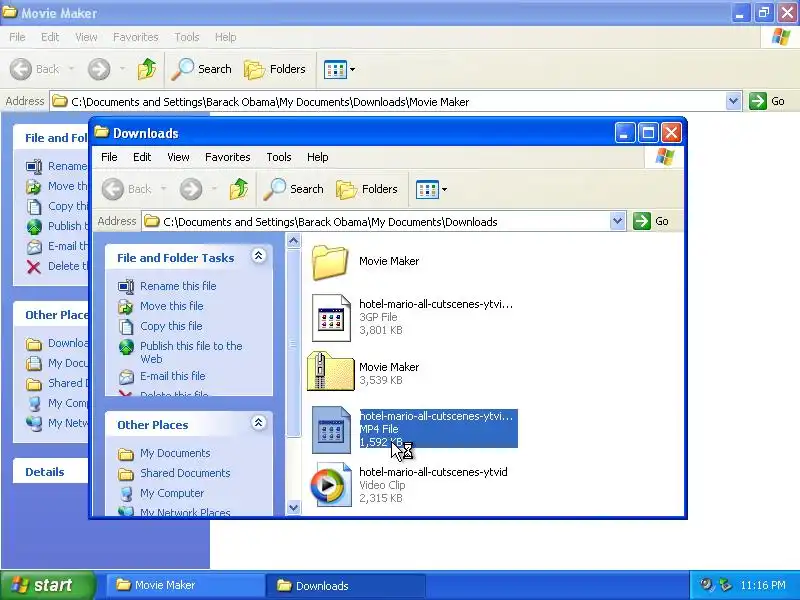Select the 3GP file icon
This screenshot has height=600, width=800.
[x=331, y=318]
